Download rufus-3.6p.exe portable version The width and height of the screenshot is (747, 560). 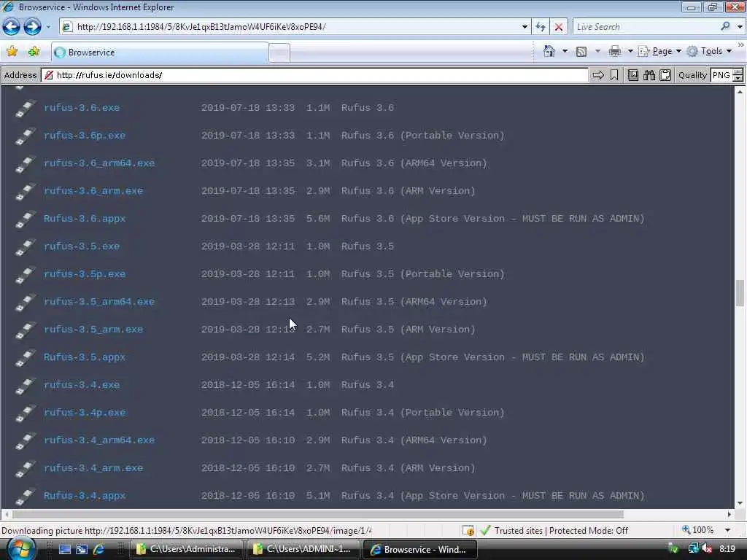pos(85,135)
